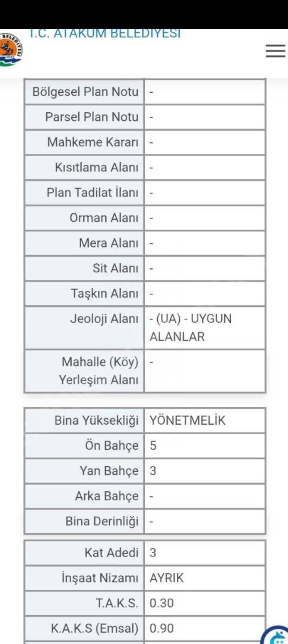Click the Sit Alanı label
Image resolution: width=288 pixels, height=644 pixels.
116,268
